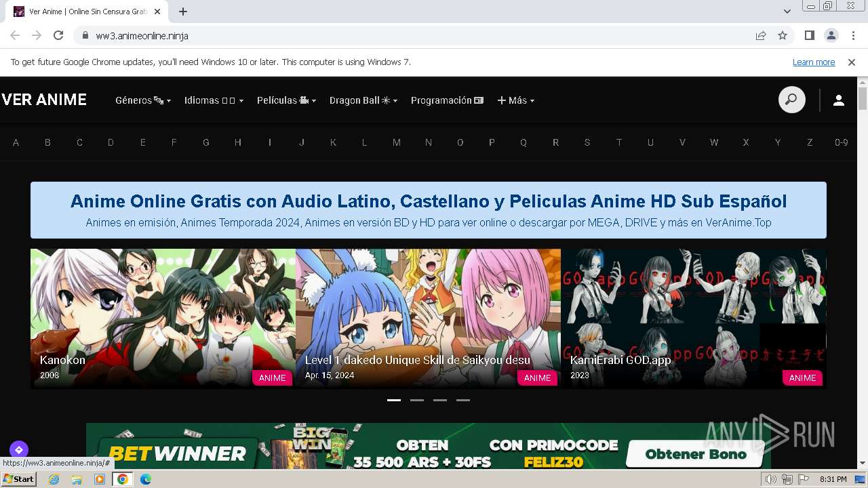868x488 pixels.
Task: Select the third carousel slide indicator
Action: coord(440,400)
